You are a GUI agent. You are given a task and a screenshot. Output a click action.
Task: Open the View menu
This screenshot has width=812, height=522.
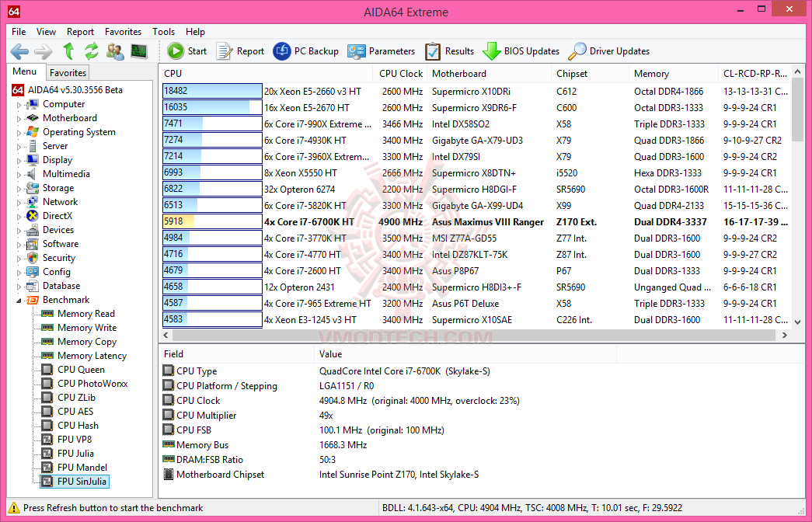point(46,32)
